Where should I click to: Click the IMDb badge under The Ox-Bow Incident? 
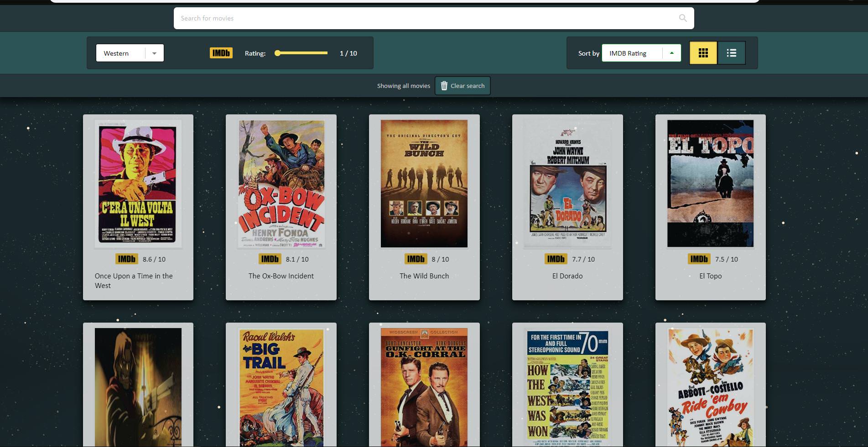coord(270,259)
